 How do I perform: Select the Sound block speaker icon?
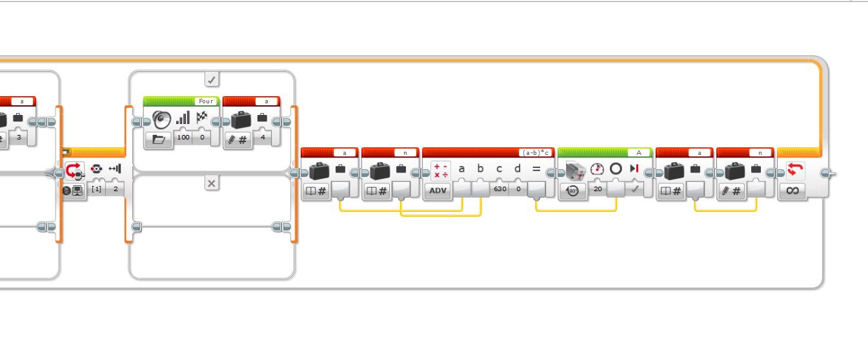tap(159, 119)
